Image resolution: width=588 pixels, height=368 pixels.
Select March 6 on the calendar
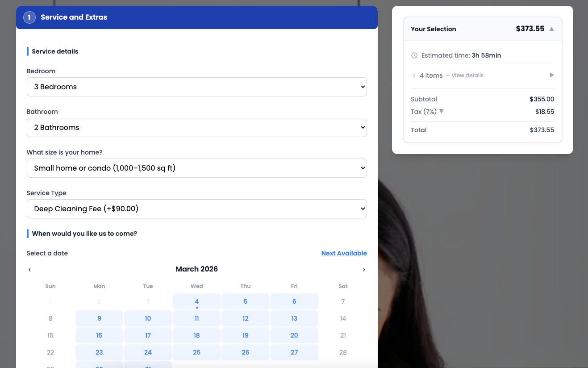[x=294, y=301]
